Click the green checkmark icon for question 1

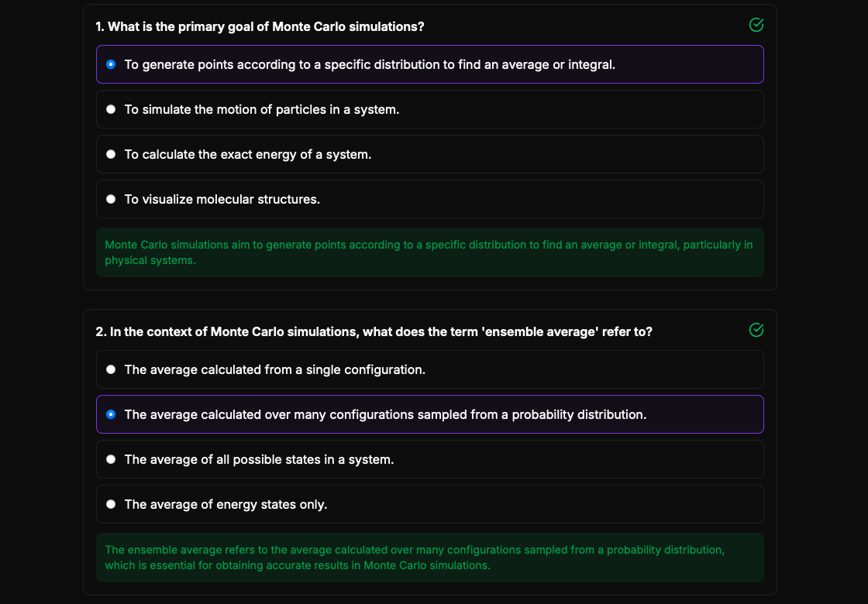coord(756,26)
